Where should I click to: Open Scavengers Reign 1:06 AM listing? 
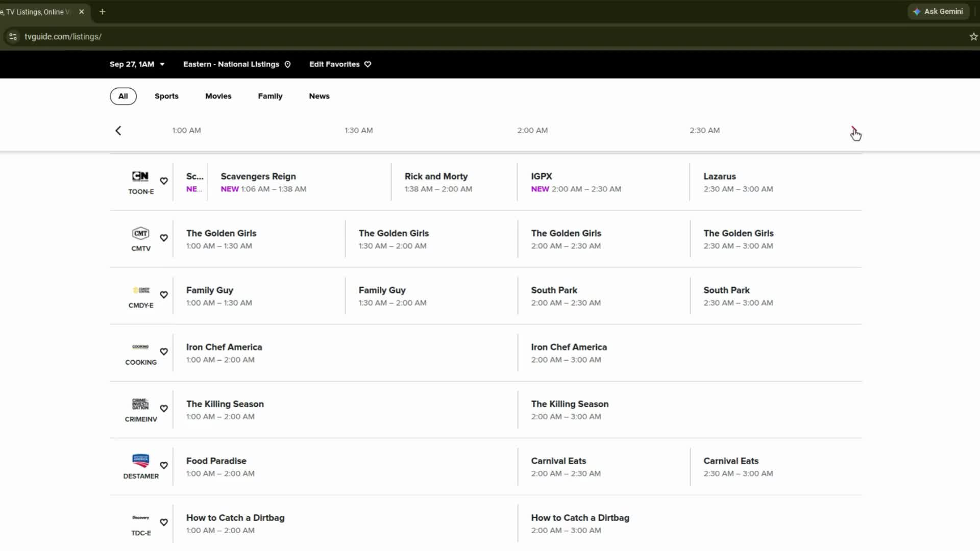[x=299, y=182]
